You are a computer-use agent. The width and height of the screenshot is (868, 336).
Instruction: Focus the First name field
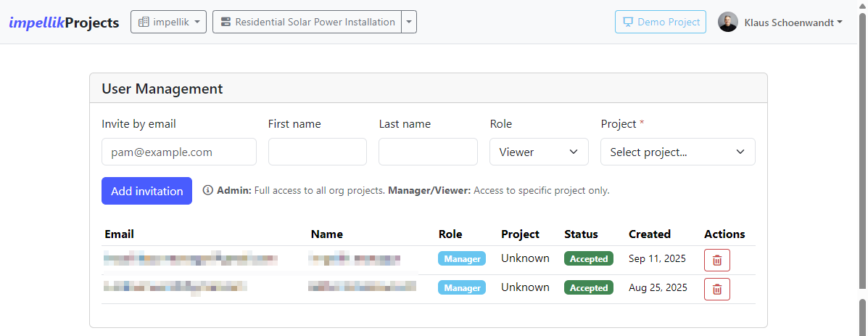pyautogui.click(x=317, y=152)
